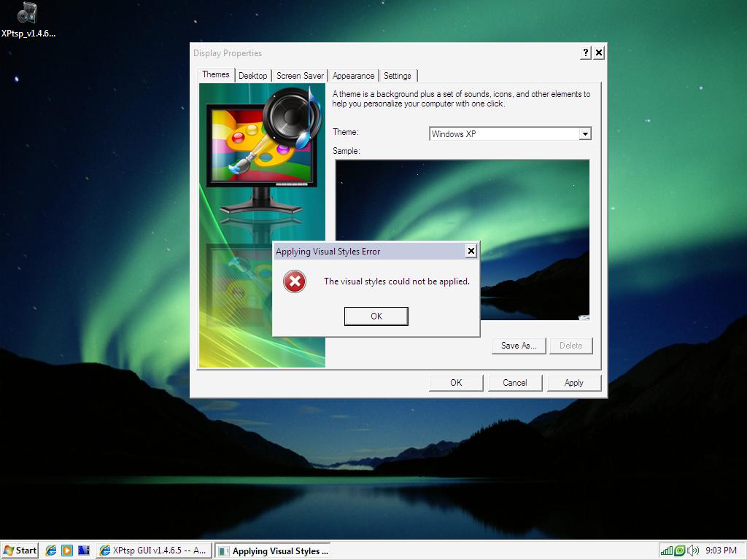Viewport: 747px width, 560px height.
Task: Apply the Display Properties changes
Action: tap(574, 383)
